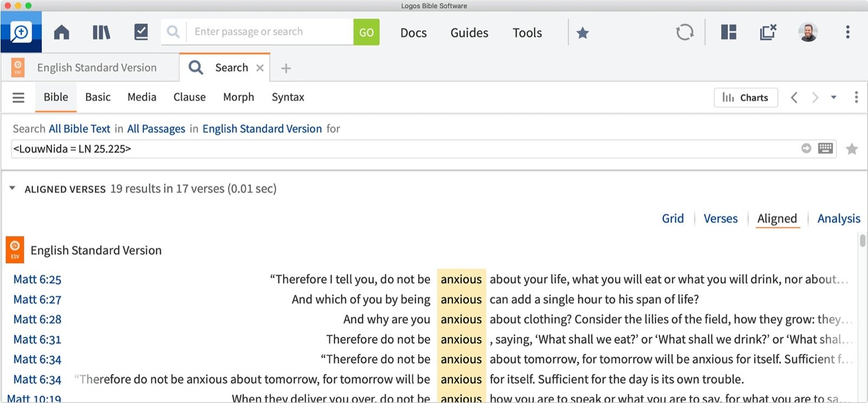The image size is (868, 403).
Task: Open the first Matt 6:34 reference
Action: [37, 360]
